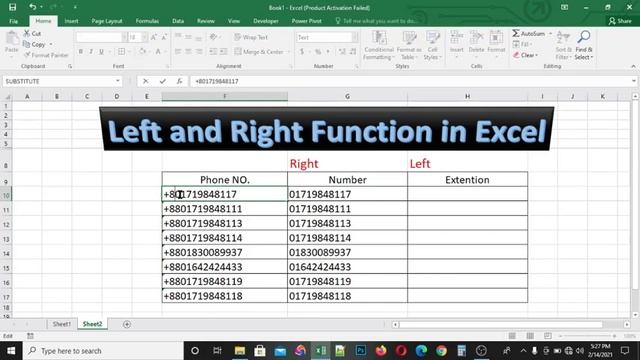This screenshot has height=360, width=640.
Task: Expand the formula bar
Action: click(x=633, y=81)
